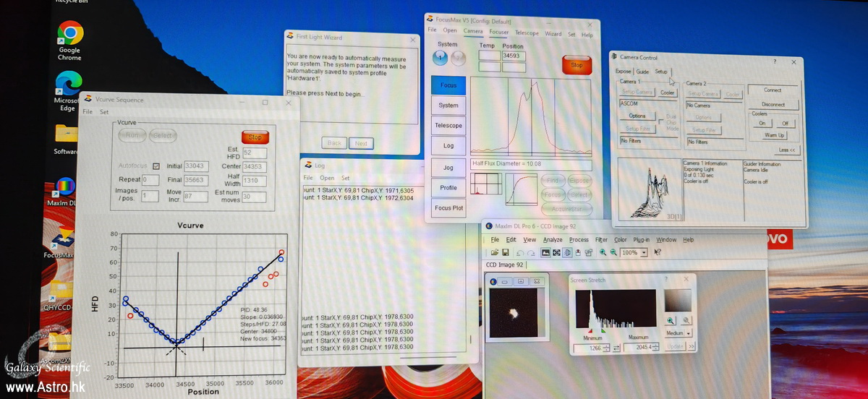Switch to the Expose tab in Camera Control
Screen dimensions: 868x399
[x=623, y=72]
